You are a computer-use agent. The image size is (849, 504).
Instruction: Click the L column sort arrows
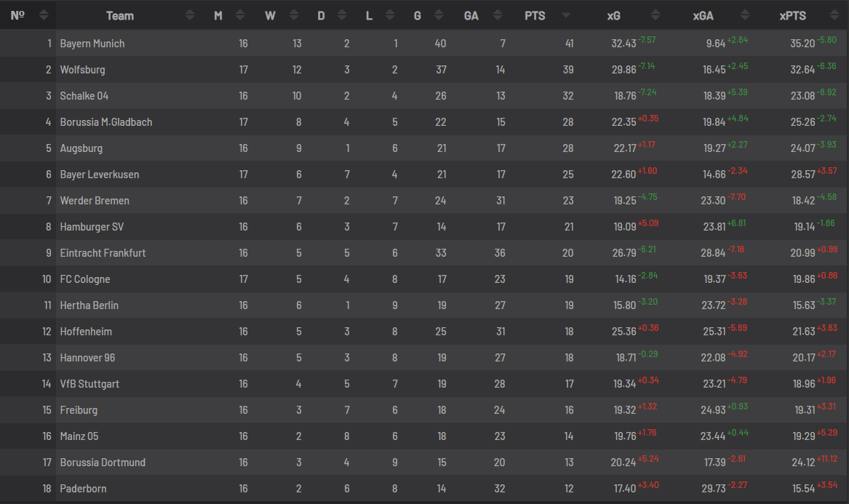click(x=390, y=15)
